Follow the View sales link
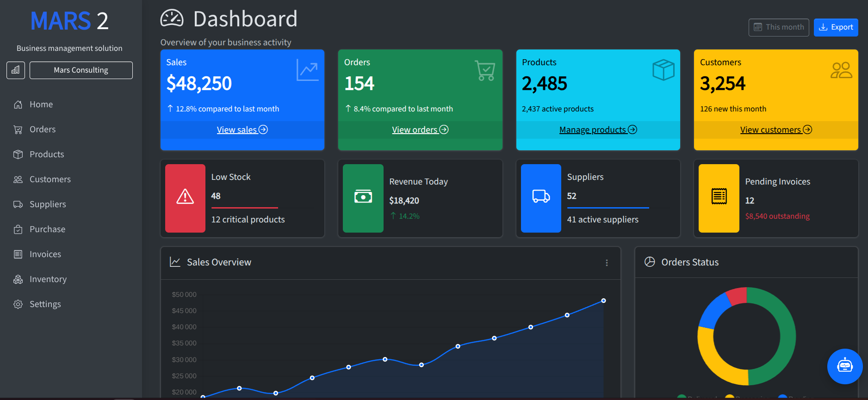The height and width of the screenshot is (400, 868). coord(242,130)
